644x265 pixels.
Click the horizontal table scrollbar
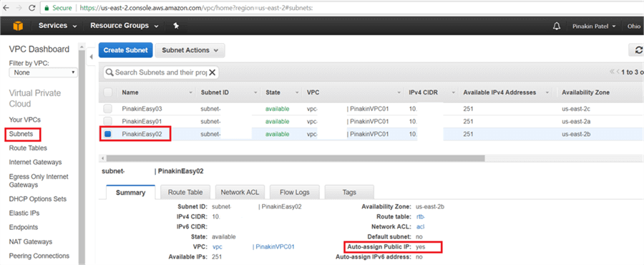pyautogui.click(x=295, y=158)
